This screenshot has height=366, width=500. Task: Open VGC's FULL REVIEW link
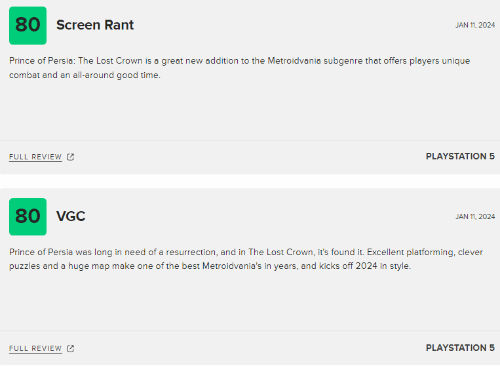coord(35,348)
